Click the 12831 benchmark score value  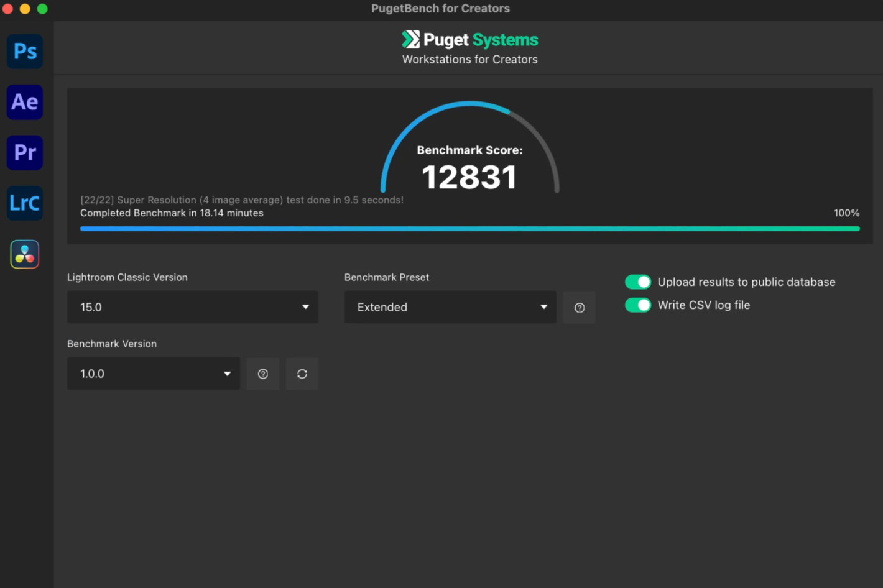coord(469,178)
